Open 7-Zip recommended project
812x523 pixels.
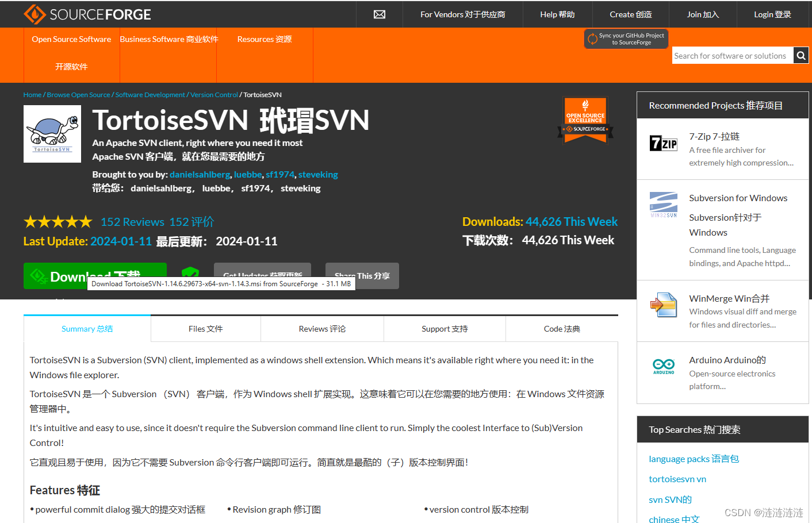point(714,136)
